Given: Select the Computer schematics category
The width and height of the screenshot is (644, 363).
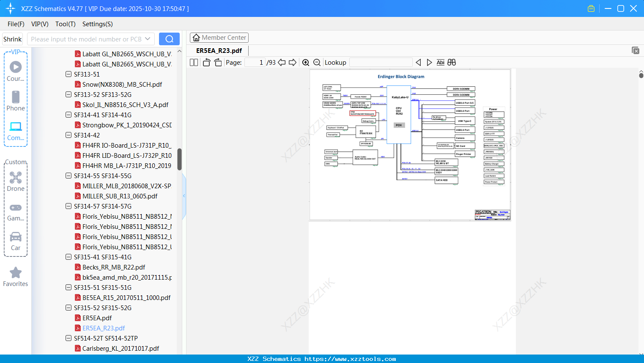Looking at the screenshot, I should click(x=16, y=131).
